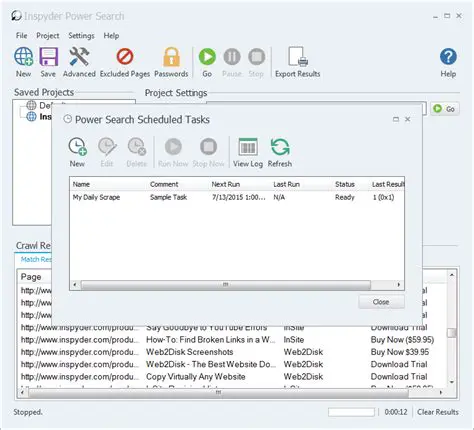Click the 7/13/2015 next run cell
This screenshot has height=430, width=474.
(x=239, y=197)
